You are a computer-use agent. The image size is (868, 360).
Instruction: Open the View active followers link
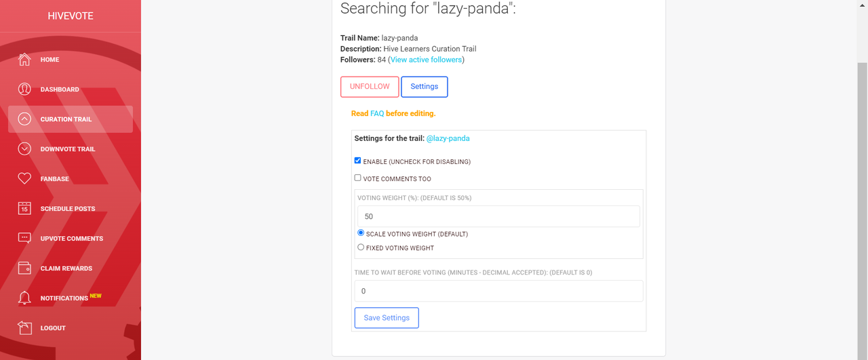pyautogui.click(x=427, y=60)
